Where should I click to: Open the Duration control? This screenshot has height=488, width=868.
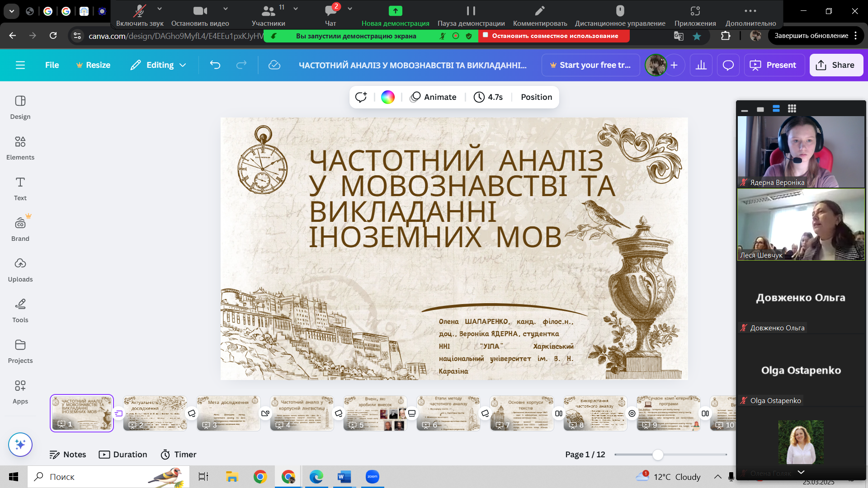[x=123, y=455]
